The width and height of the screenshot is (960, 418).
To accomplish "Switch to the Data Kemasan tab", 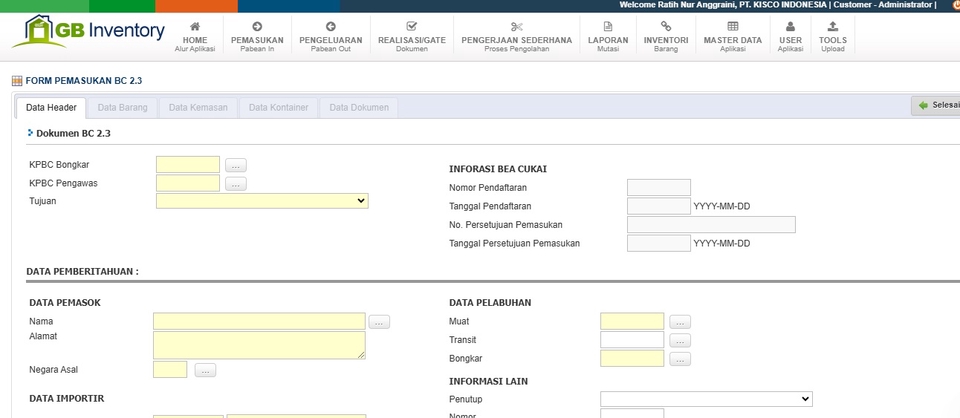I will 198,108.
